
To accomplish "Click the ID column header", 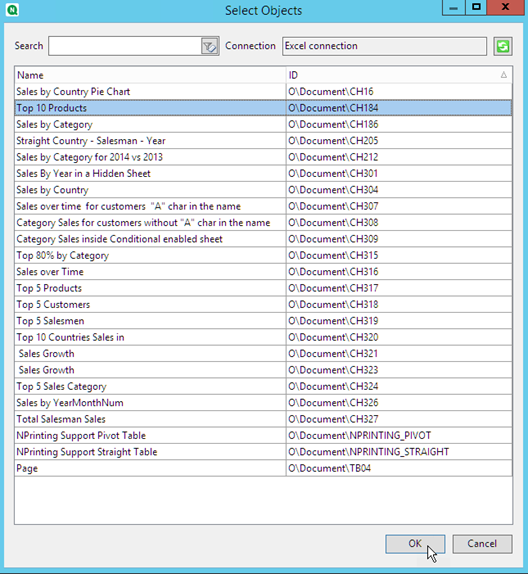I will 399,75.
